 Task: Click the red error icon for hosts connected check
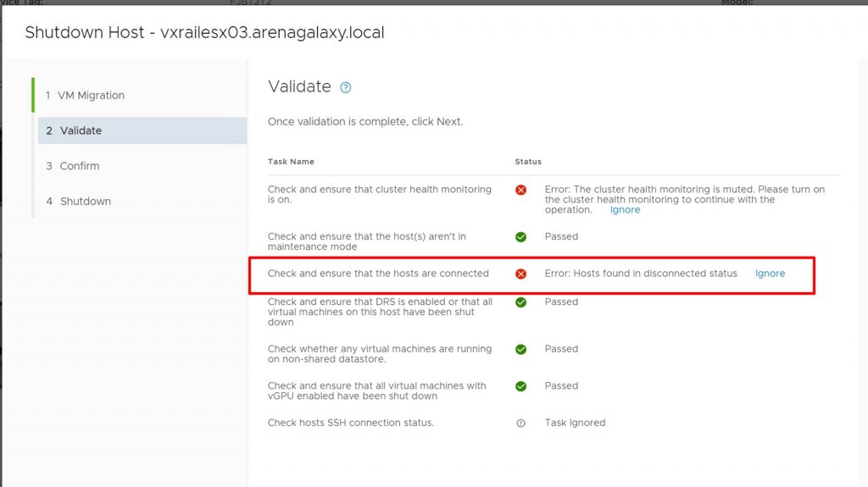point(521,274)
